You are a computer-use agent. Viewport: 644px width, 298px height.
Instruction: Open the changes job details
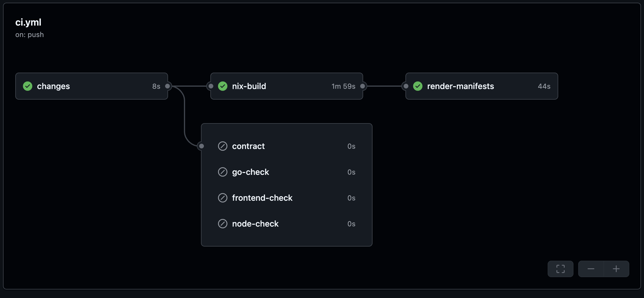53,86
